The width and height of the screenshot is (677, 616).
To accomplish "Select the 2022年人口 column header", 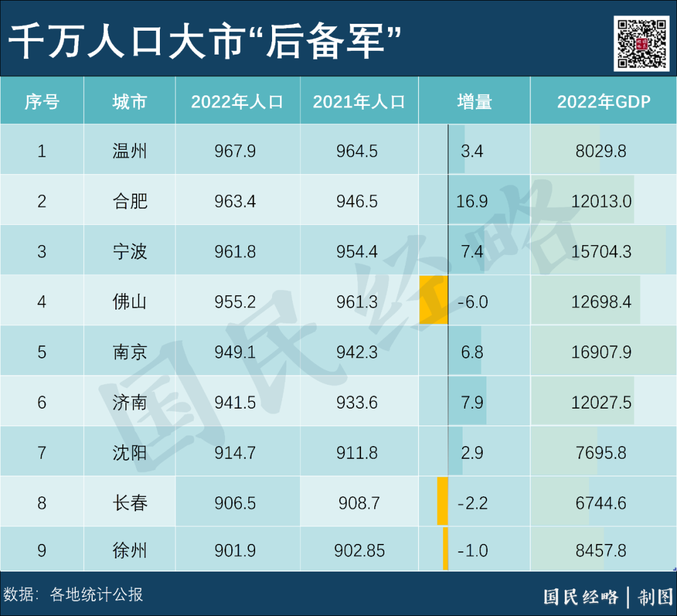I will pyautogui.click(x=237, y=102).
